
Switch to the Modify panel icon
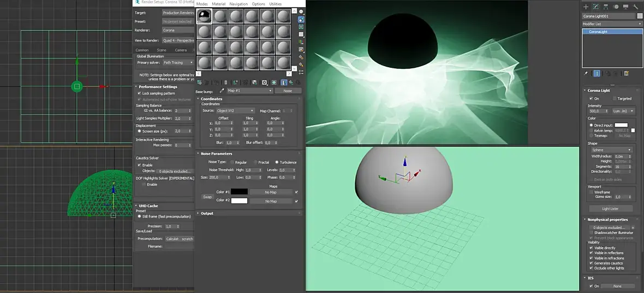(595, 7)
